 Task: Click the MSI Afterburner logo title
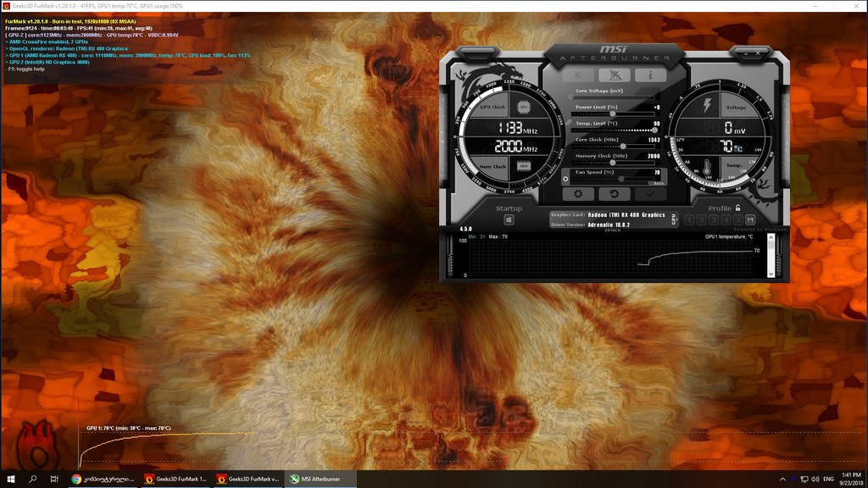pos(615,53)
